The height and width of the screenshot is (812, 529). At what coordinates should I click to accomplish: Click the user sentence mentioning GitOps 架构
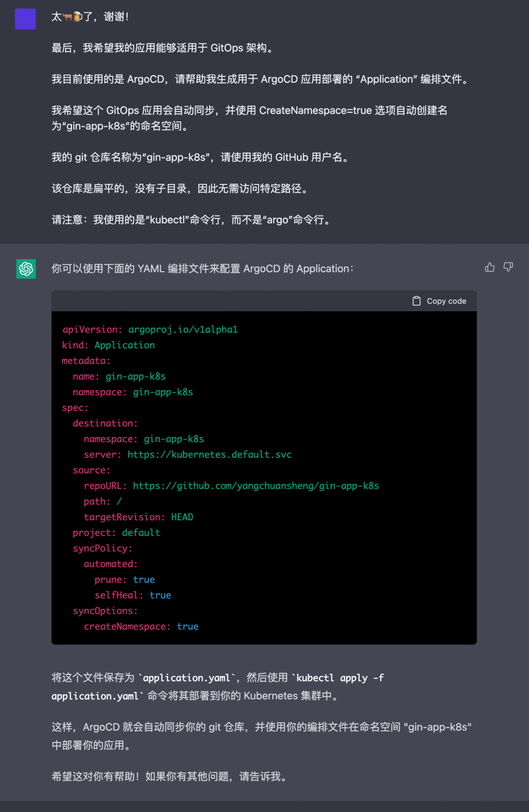(x=162, y=48)
